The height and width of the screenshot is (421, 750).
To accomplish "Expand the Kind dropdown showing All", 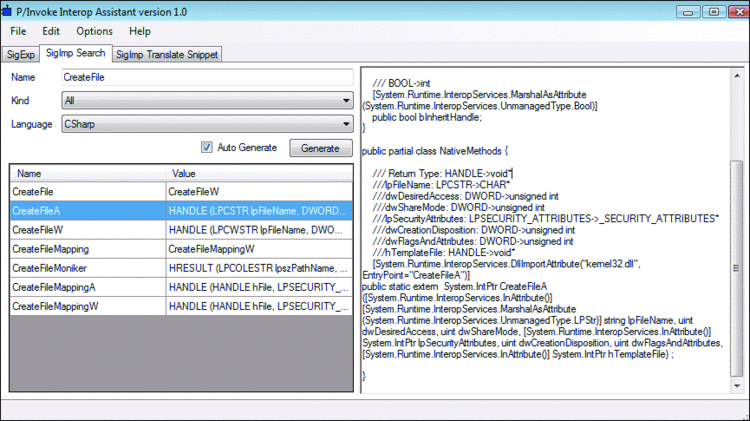I will coord(208,100).
